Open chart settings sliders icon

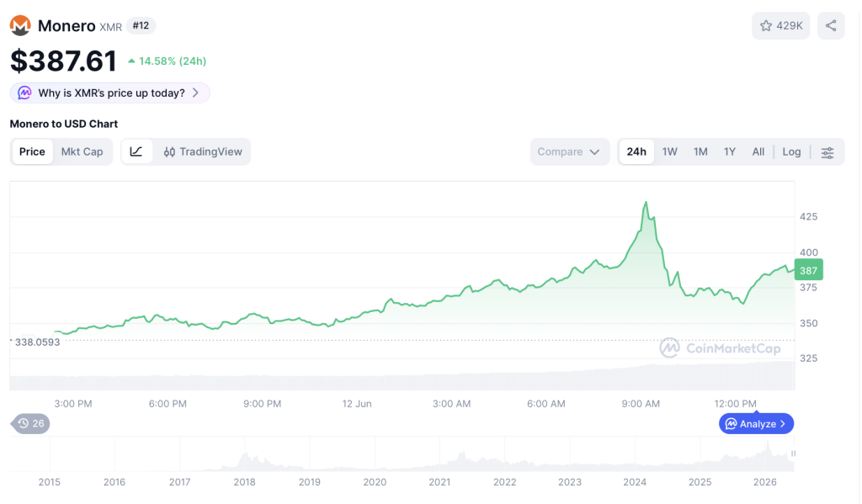point(827,152)
